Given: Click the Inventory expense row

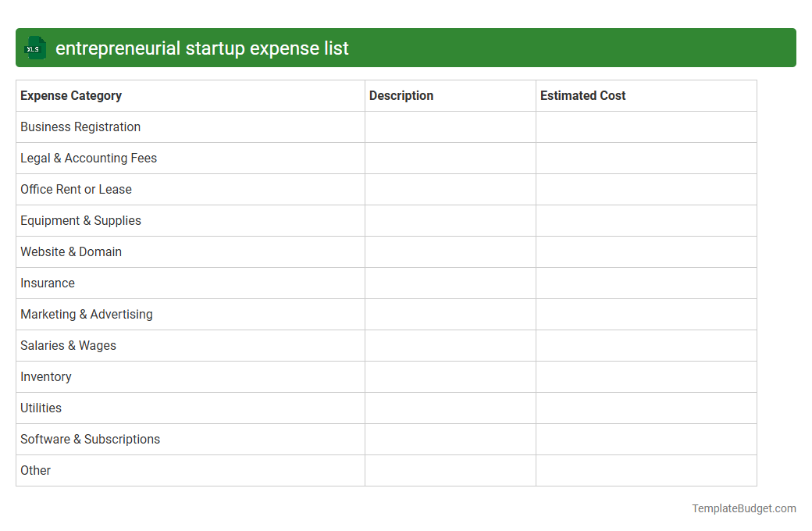Looking at the screenshot, I should coord(45,376).
